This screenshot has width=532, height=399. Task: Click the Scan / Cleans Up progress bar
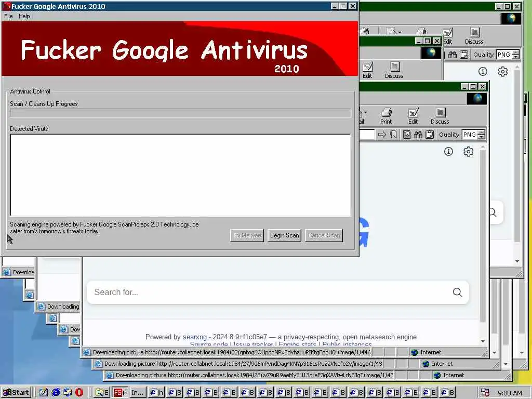pyautogui.click(x=180, y=113)
